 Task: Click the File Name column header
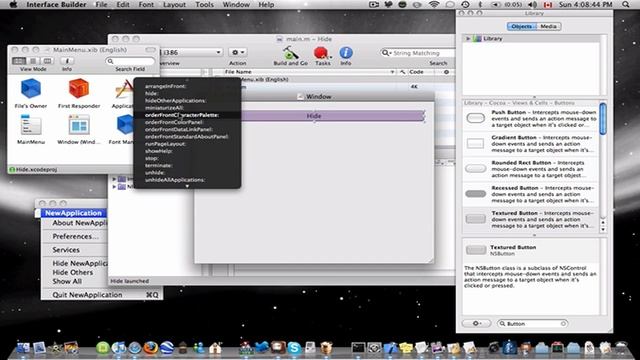309,72
